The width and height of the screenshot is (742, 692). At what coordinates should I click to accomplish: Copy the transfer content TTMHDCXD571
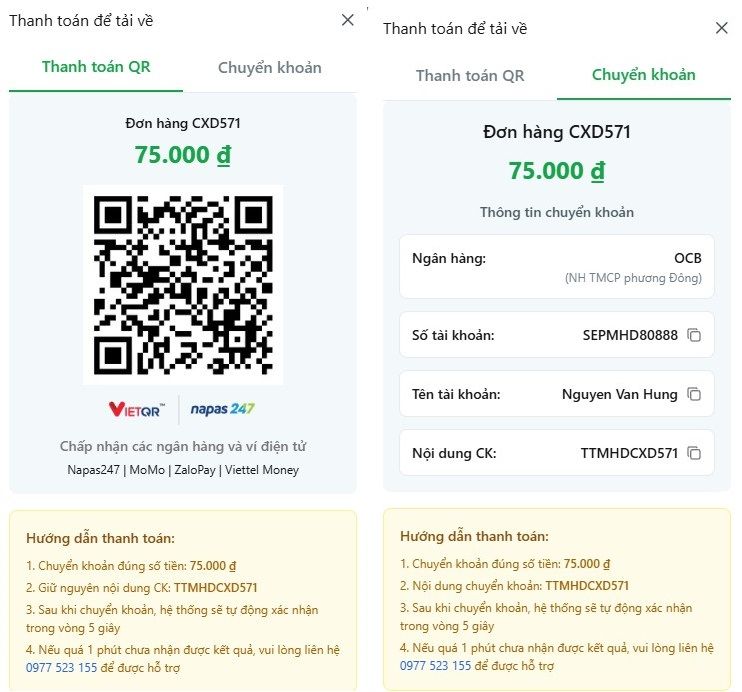694,454
